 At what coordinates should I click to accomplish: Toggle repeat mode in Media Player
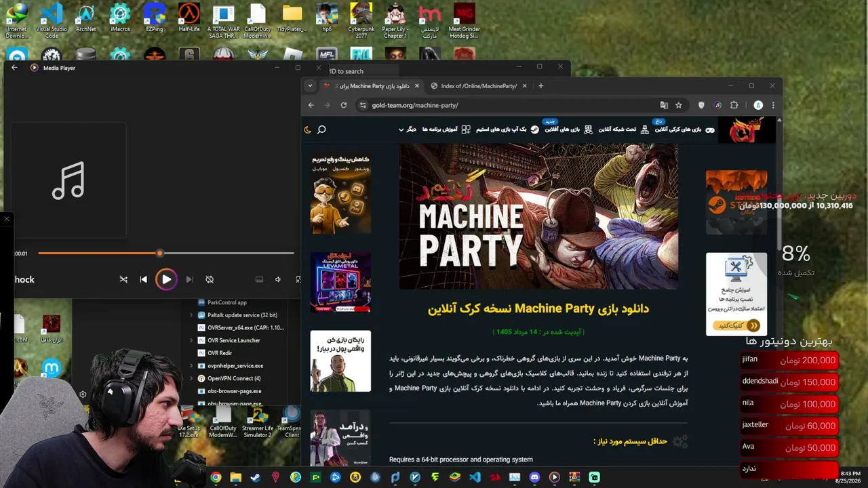click(210, 279)
